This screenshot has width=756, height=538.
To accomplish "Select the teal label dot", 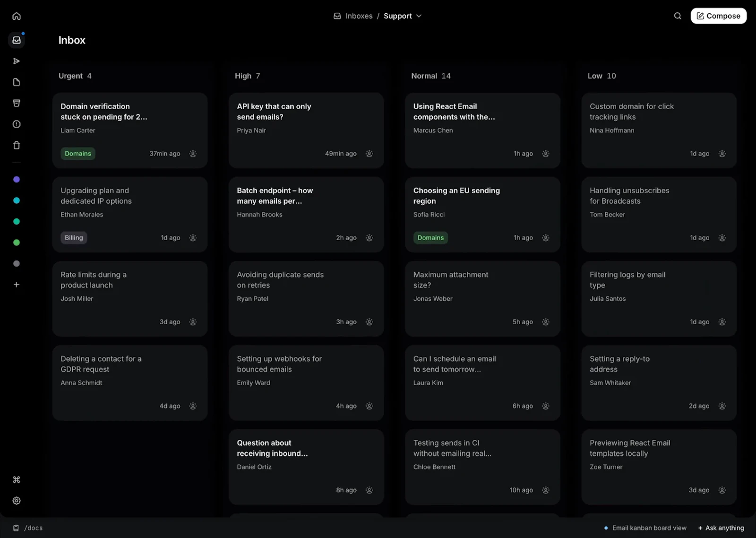I will 17,222.
